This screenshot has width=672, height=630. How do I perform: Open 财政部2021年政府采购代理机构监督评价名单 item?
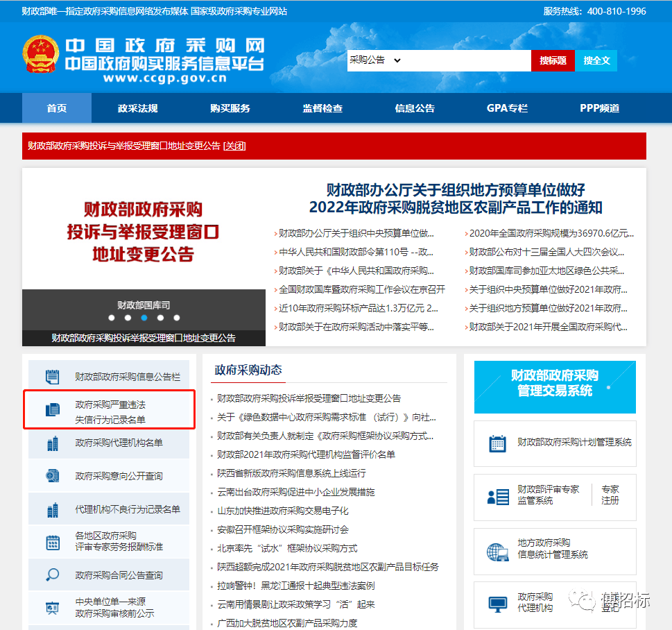pyautogui.click(x=306, y=454)
